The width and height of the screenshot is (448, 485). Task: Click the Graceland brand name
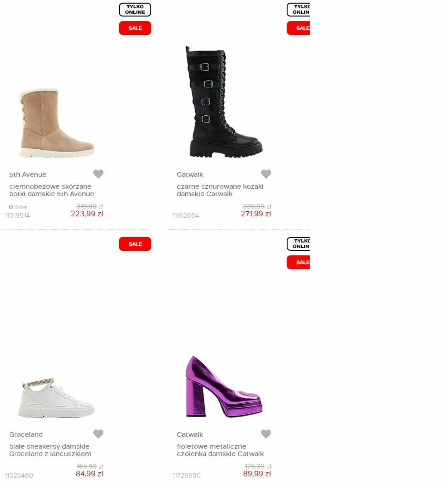coord(26,434)
